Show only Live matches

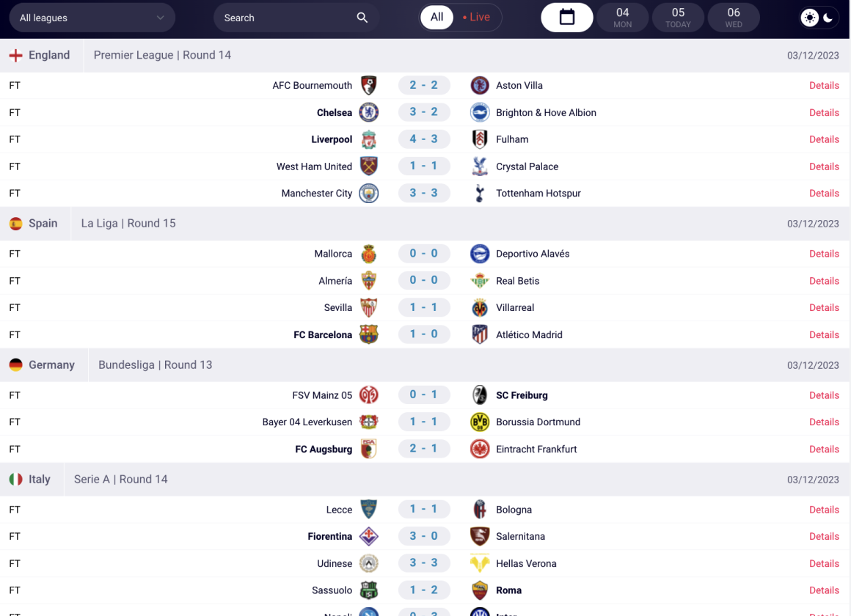[x=476, y=18]
